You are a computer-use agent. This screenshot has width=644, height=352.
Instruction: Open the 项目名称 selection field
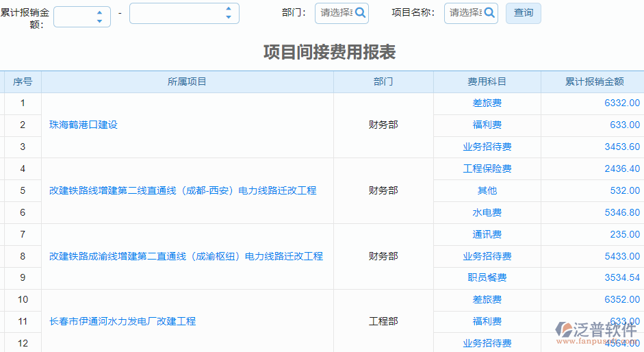(471, 13)
